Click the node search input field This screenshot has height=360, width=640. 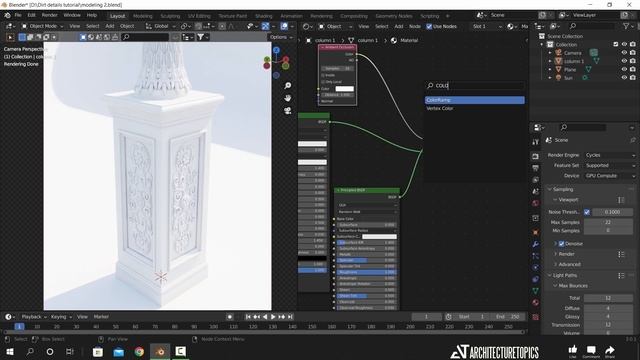click(475, 85)
